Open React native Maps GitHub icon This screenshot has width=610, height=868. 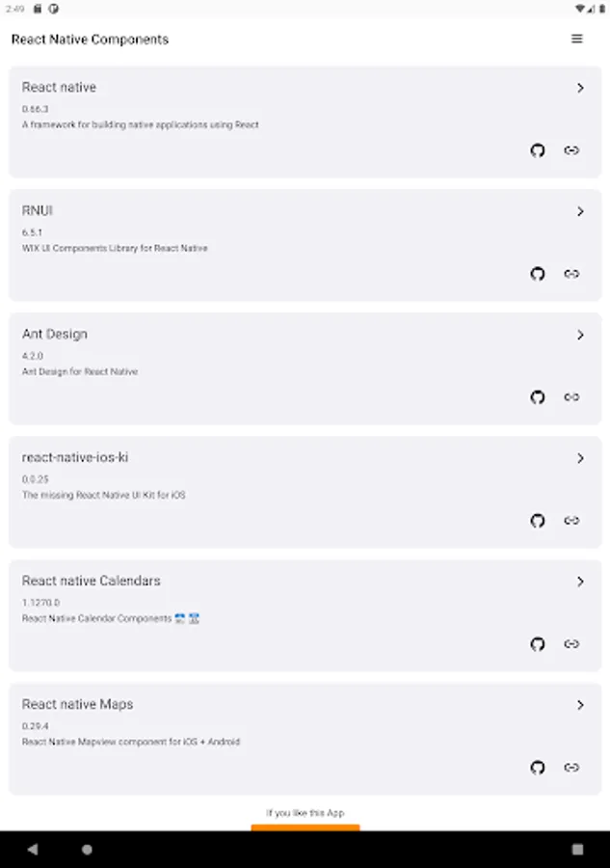[x=538, y=768]
